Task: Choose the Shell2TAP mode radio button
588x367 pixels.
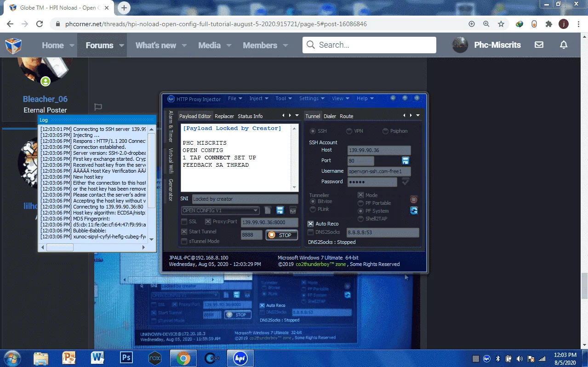Action: [360, 219]
